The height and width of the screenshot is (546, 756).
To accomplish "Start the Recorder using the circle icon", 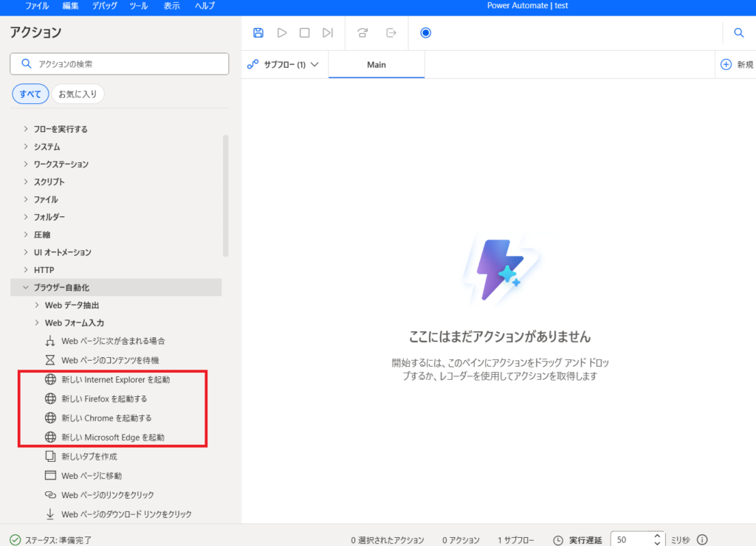I will pos(425,32).
